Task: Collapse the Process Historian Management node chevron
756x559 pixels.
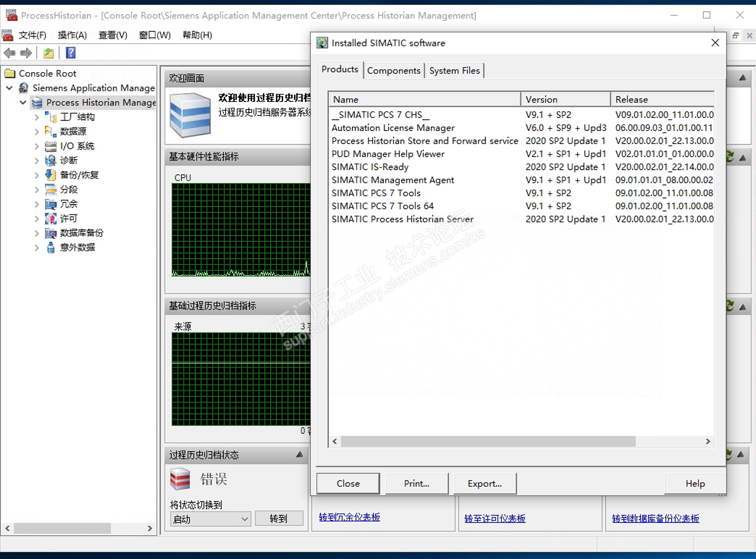Action: (23, 103)
